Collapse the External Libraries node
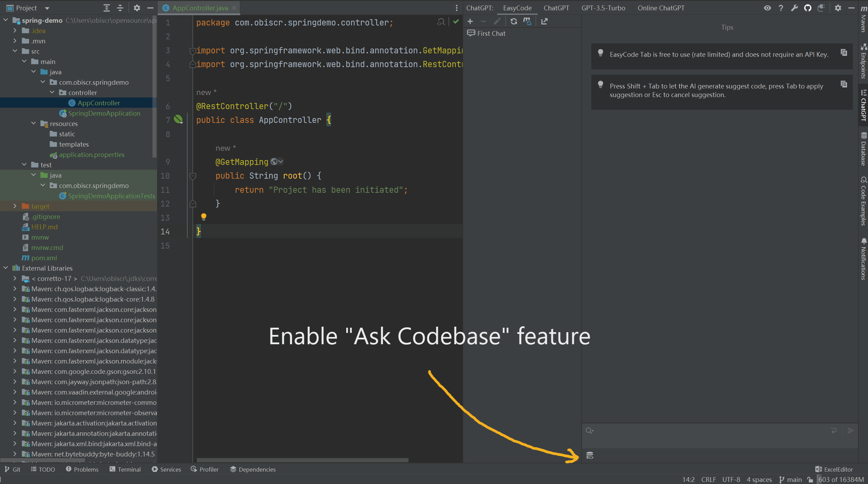The height and width of the screenshot is (484, 868). coord(6,268)
